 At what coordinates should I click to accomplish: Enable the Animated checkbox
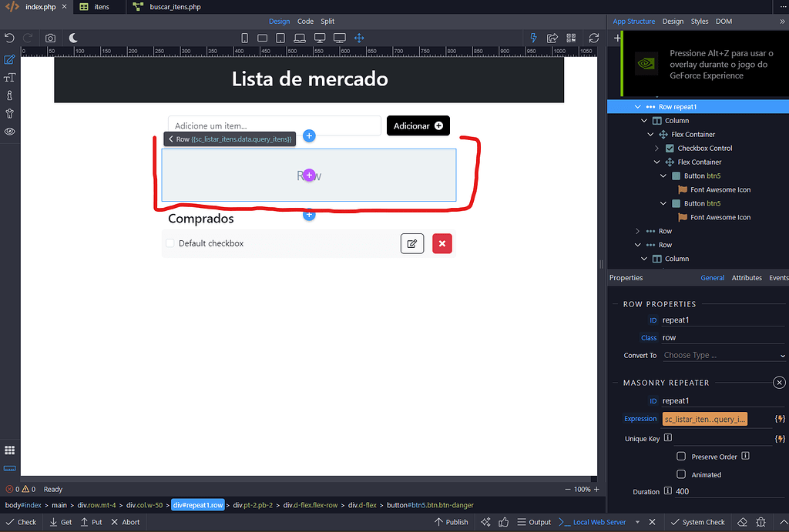point(681,474)
